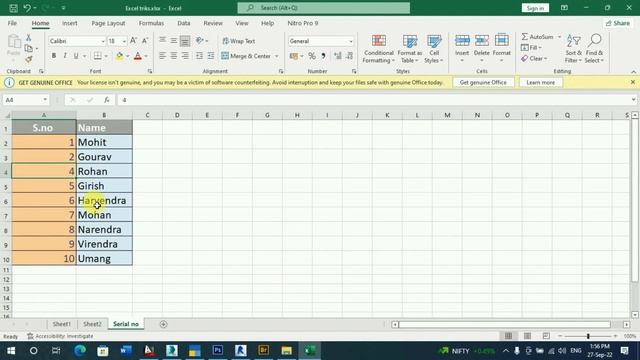The width and height of the screenshot is (640, 360).
Task: Toggle Align Left alignment
Action: [x=162, y=56]
